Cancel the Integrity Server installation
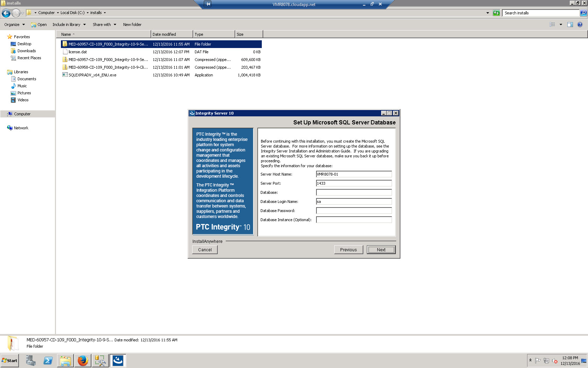The image size is (588, 368). (x=205, y=250)
